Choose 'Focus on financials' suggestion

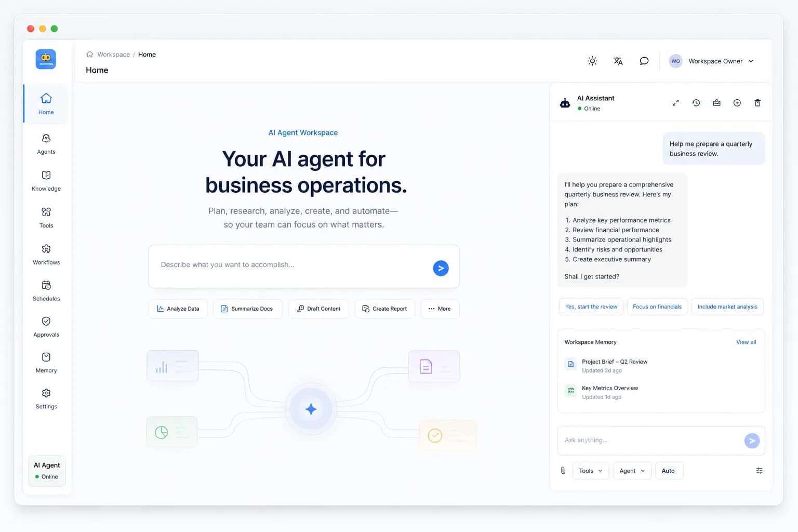pyautogui.click(x=657, y=307)
